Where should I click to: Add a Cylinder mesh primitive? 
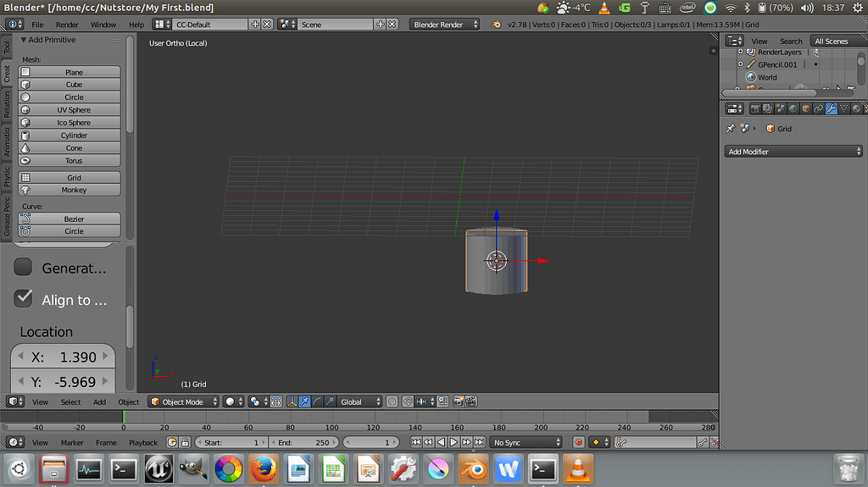(70, 136)
